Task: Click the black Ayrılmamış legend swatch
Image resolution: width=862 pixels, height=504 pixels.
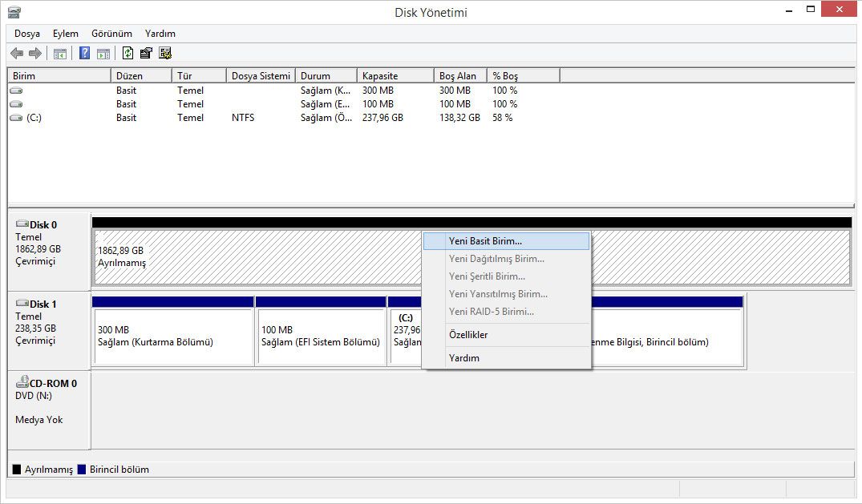Action: [17, 470]
